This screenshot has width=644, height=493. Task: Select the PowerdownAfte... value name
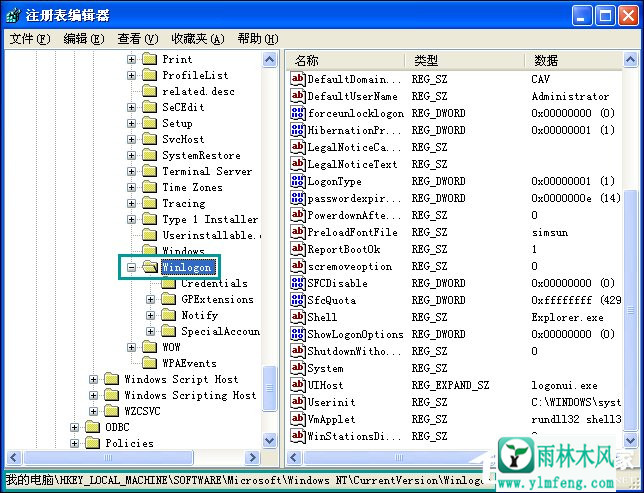point(354,215)
